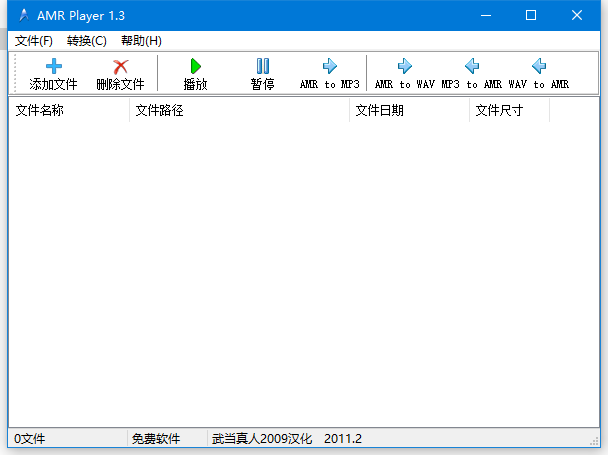The height and width of the screenshot is (455, 608).
Task: Select the AMR to WAV converter icon
Action: 405,67
